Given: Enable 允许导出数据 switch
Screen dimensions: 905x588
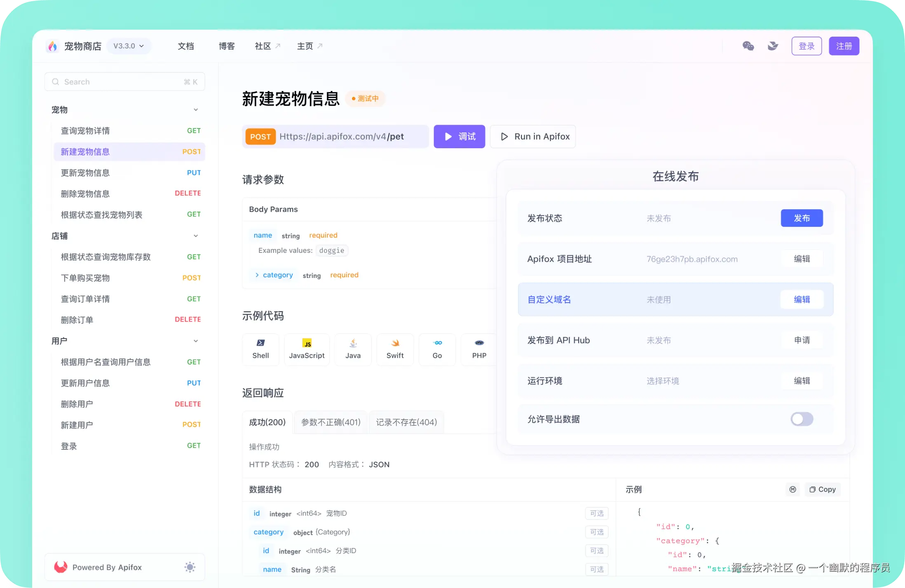Looking at the screenshot, I should tap(801, 419).
